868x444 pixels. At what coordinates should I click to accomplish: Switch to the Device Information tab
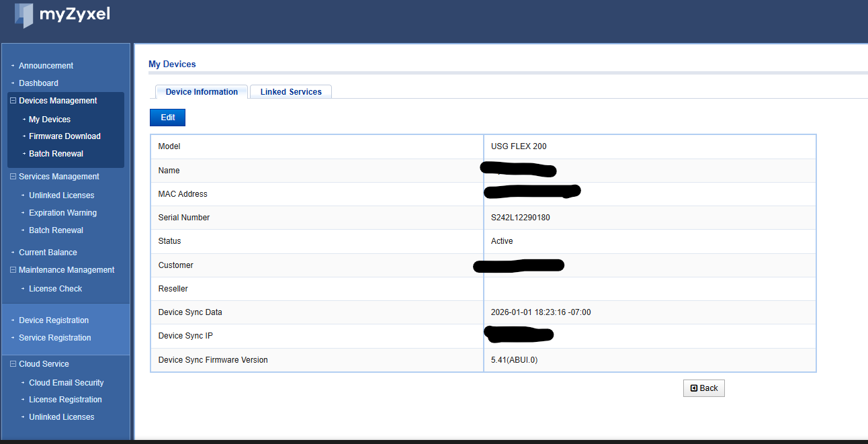(202, 92)
